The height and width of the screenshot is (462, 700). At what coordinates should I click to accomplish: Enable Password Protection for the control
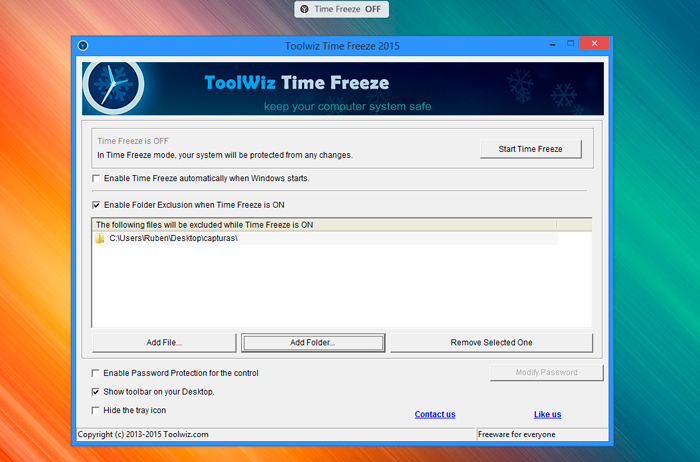(x=95, y=373)
